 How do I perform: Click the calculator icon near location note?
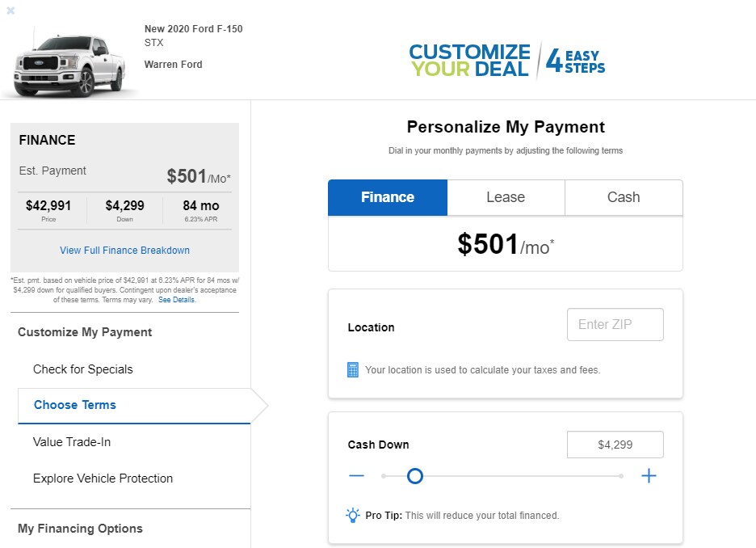pyautogui.click(x=353, y=370)
